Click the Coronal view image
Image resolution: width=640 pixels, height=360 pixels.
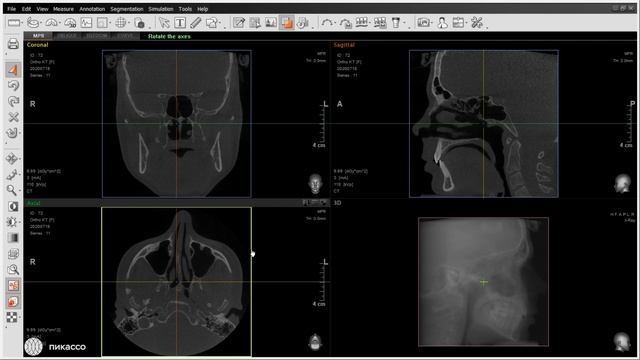[176, 124]
